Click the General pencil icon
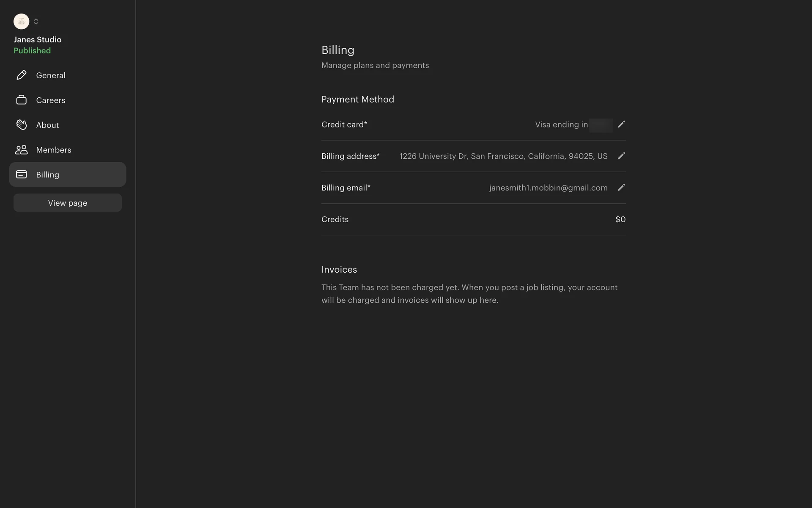Image resolution: width=812 pixels, height=508 pixels. click(21, 75)
